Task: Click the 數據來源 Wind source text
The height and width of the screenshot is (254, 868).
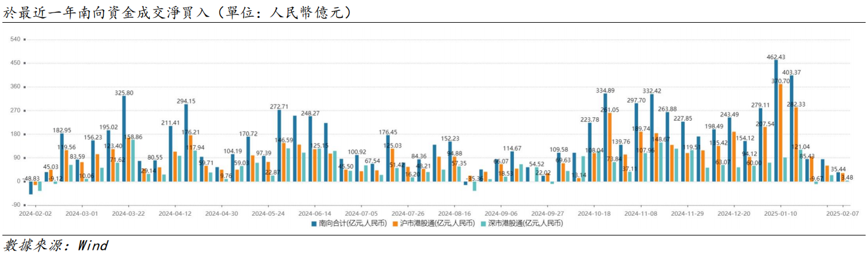Action: (56, 245)
